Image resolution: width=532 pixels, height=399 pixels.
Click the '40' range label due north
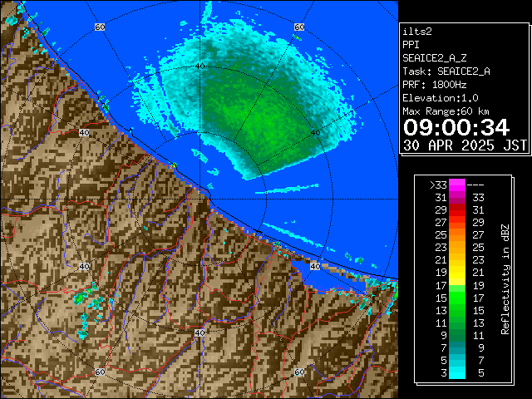click(199, 66)
